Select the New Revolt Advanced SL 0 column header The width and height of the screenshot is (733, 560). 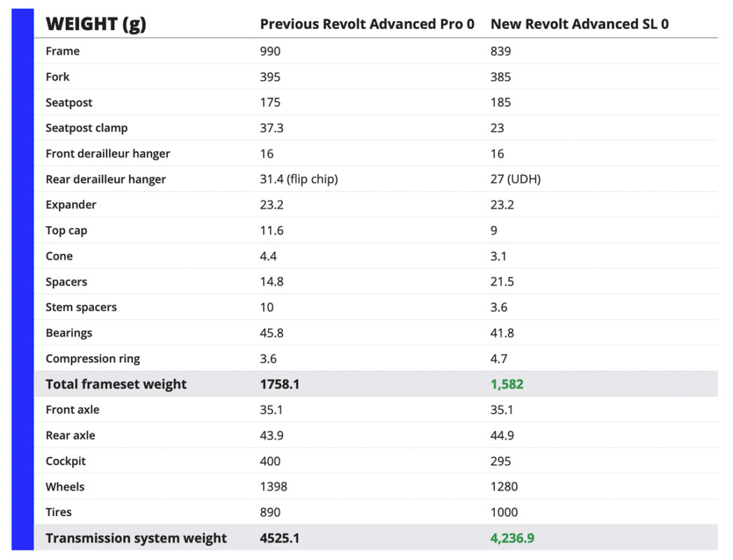pos(580,24)
